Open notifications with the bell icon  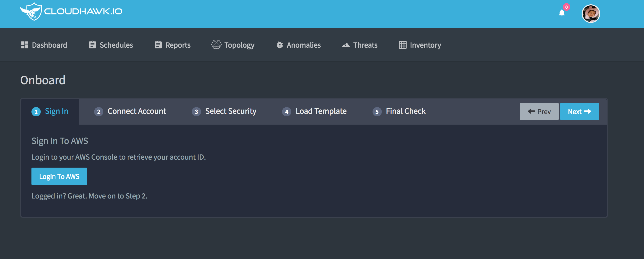(x=562, y=13)
